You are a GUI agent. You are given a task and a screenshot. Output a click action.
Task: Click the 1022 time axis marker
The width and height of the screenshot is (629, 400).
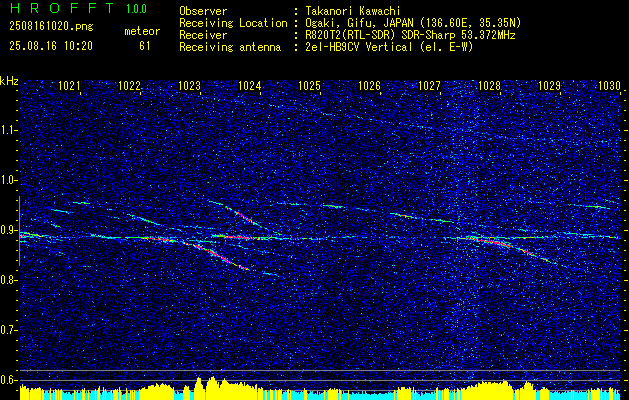(x=129, y=85)
